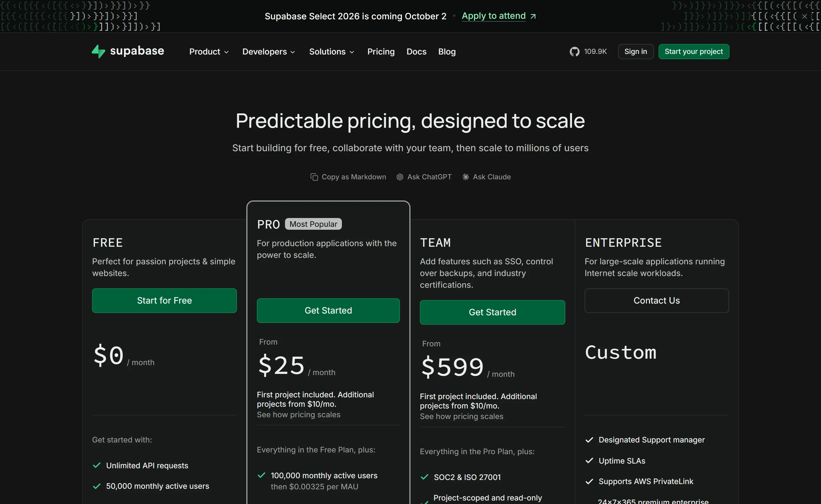The height and width of the screenshot is (504, 821).
Task: Click the Most Popular badge
Action: pyautogui.click(x=313, y=224)
